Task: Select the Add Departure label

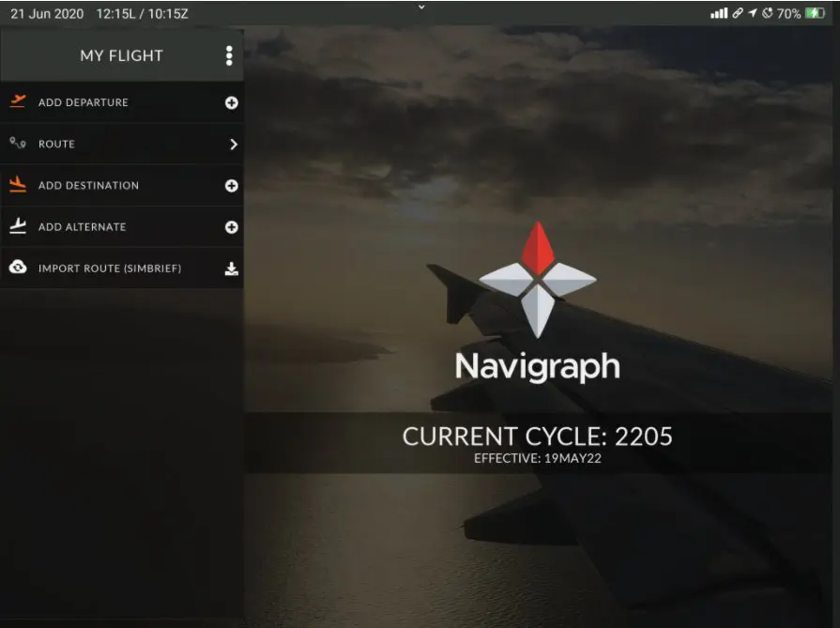Action: (x=84, y=102)
